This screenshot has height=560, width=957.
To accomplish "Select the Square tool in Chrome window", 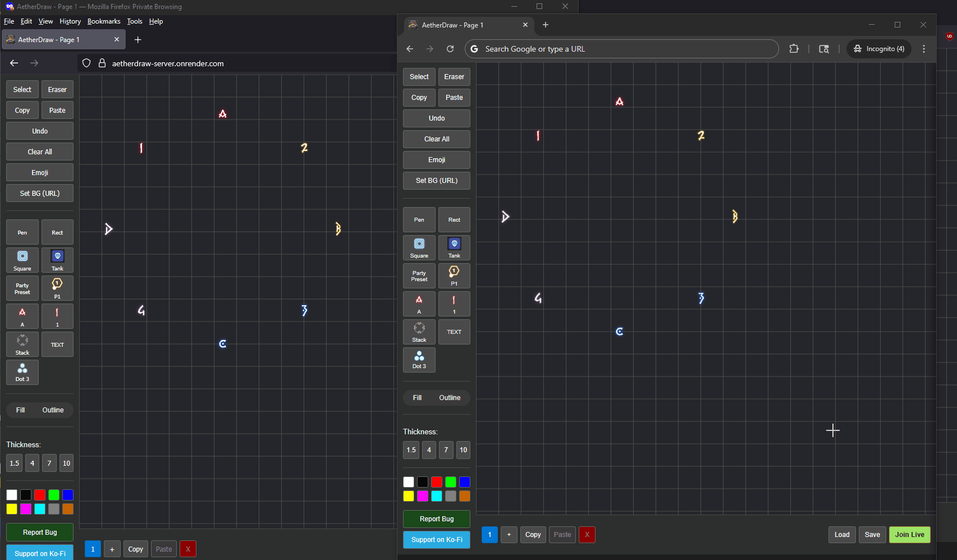I will [419, 247].
